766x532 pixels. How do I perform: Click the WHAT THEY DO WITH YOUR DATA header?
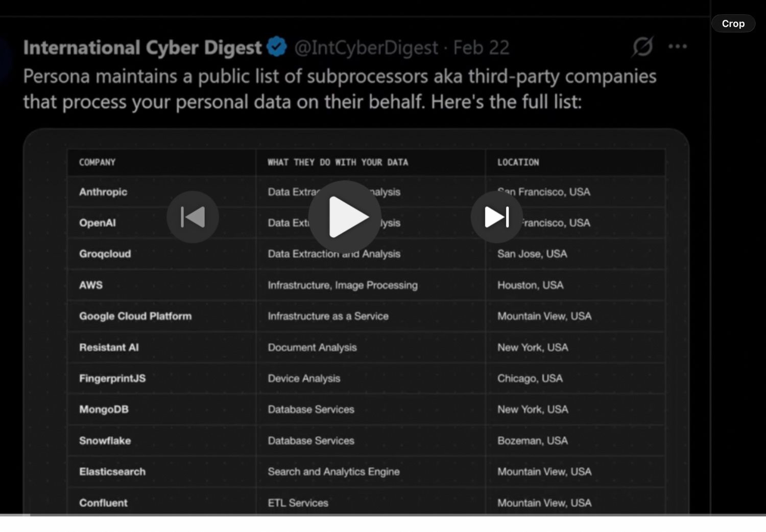pyautogui.click(x=338, y=162)
